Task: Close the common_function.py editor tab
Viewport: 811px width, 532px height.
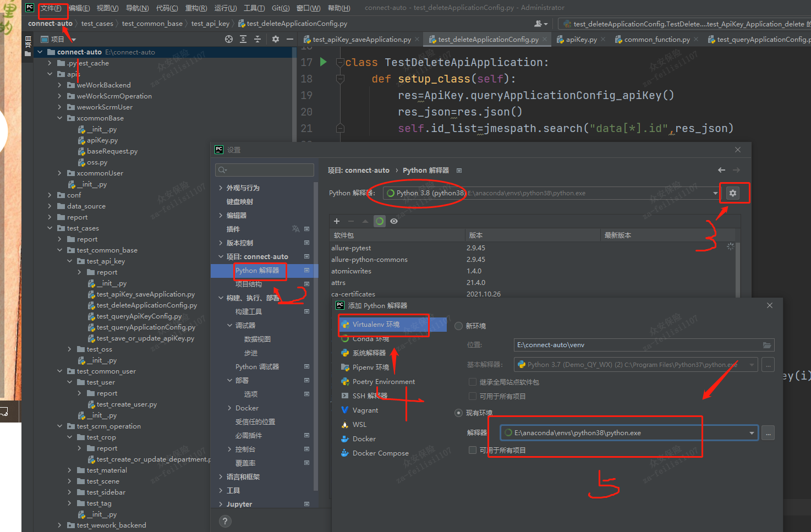Action: pyautogui.click(x=696, y=39)
